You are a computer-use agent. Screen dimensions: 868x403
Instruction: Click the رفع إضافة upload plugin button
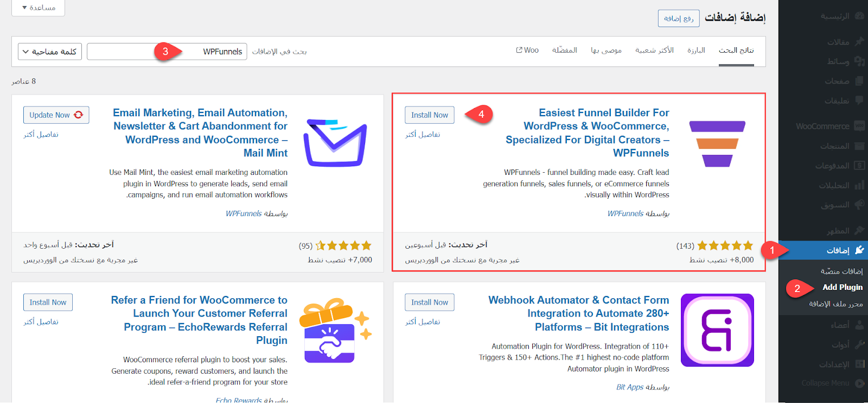(x=679, y=18)
